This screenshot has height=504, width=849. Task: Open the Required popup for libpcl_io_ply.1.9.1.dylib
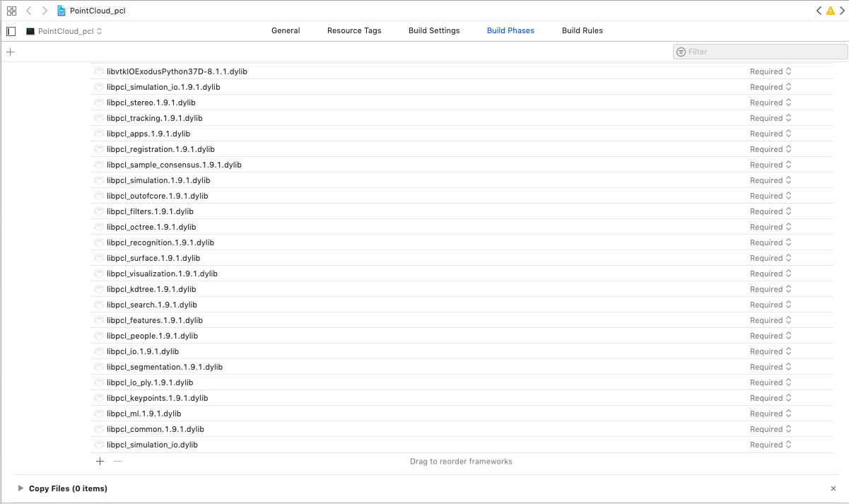pyautogui.click(x=771, y=382)
